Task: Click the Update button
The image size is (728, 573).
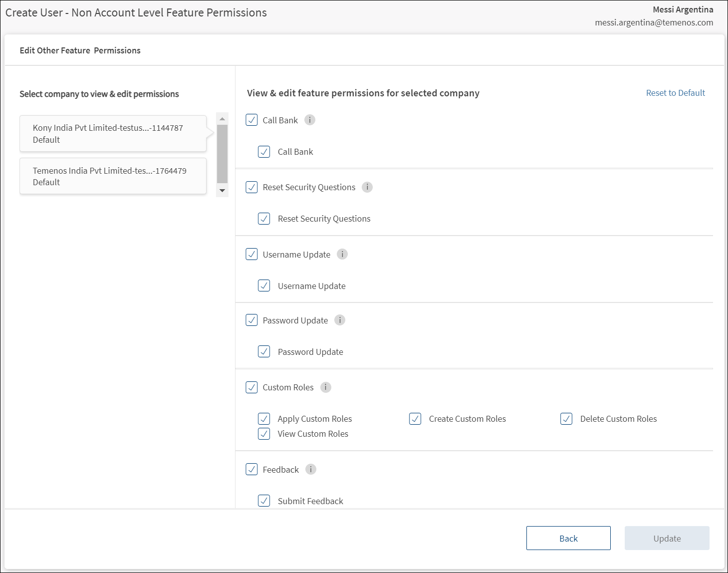Action: (667, 538)
